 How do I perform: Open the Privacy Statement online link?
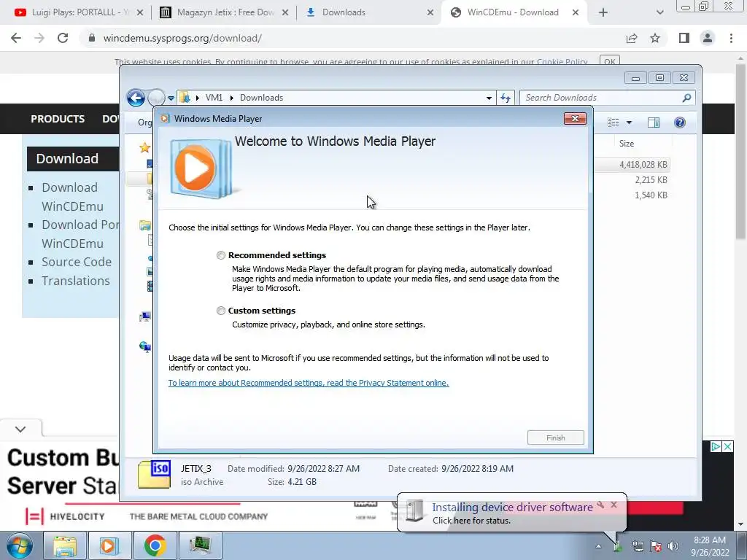(309, 383)
